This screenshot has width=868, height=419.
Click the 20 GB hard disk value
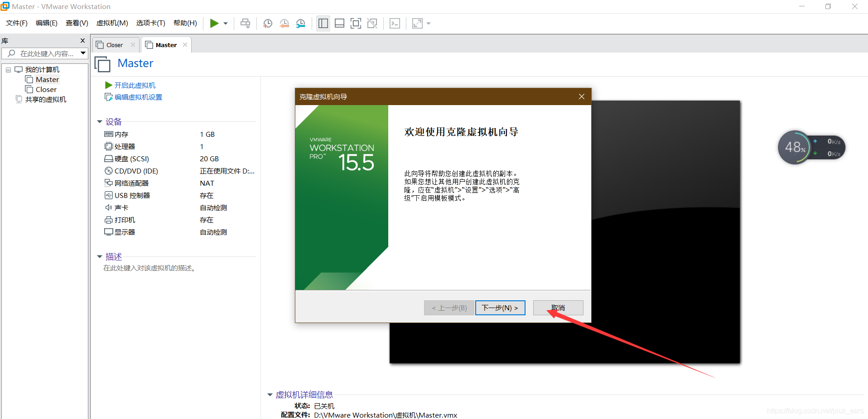pos(209,159)
